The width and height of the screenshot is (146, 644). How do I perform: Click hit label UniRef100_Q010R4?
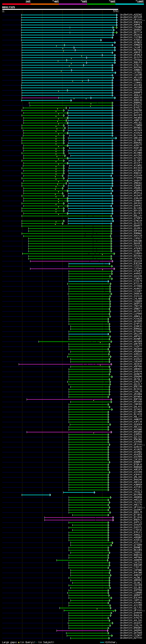coord(131,85)
